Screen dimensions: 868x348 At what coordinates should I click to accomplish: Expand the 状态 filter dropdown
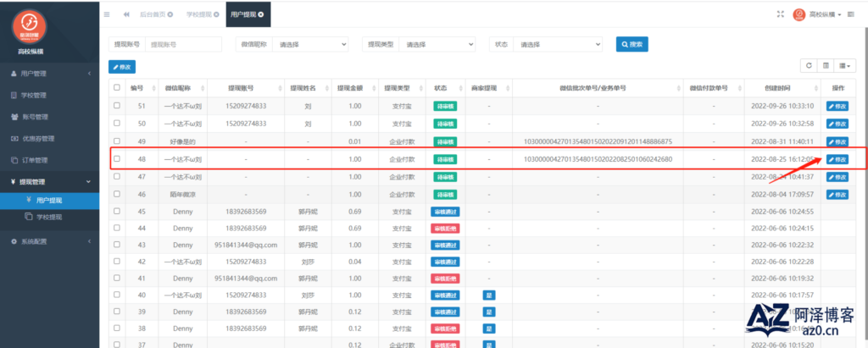pos(558,44)
